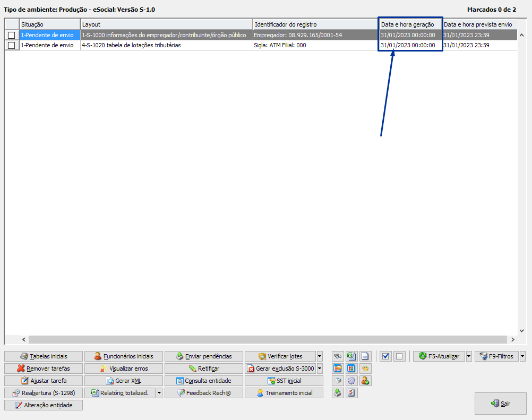Screen dimensions: 532x420
Task: Click the Verificar lotes button
Action: click(280, 356)
